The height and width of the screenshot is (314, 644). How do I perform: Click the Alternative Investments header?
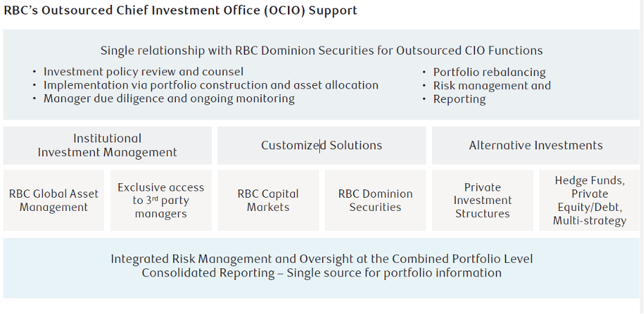[535, 145]
